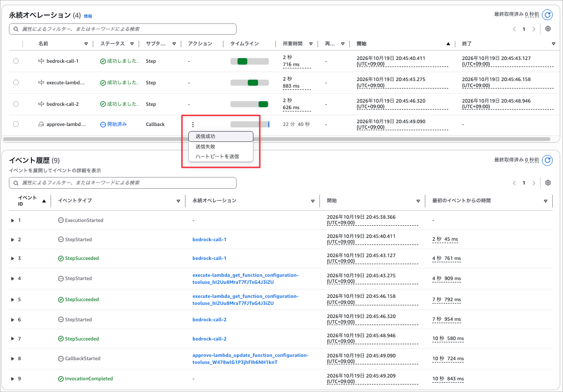563x392 pixels.
Task: Open the 名前 column filter dropdown
Action: pyautogui.click(x=86, y=44)
